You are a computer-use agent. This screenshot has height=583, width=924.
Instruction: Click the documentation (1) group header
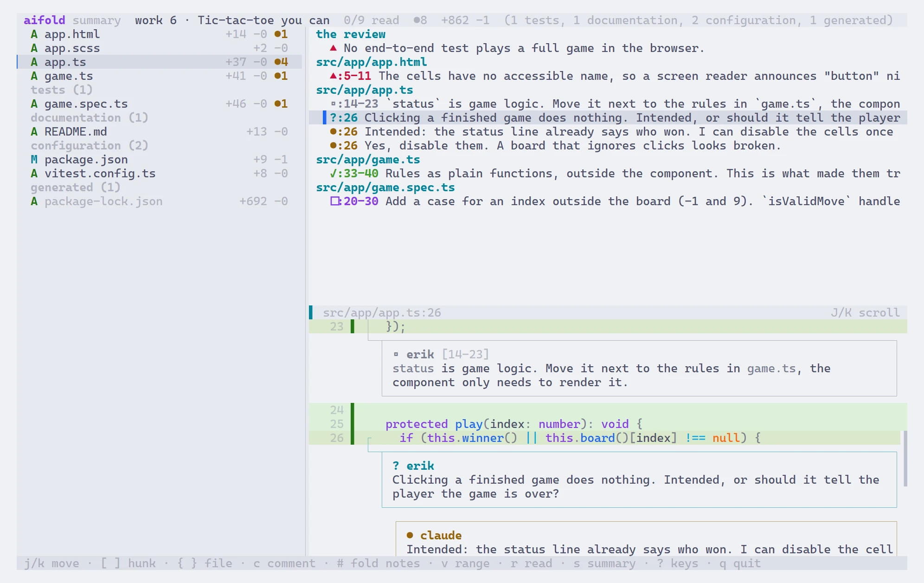tap(90, 118)
